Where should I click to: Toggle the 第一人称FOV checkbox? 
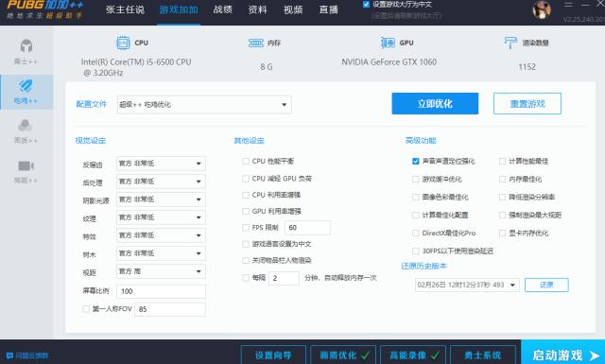point(86,309)
